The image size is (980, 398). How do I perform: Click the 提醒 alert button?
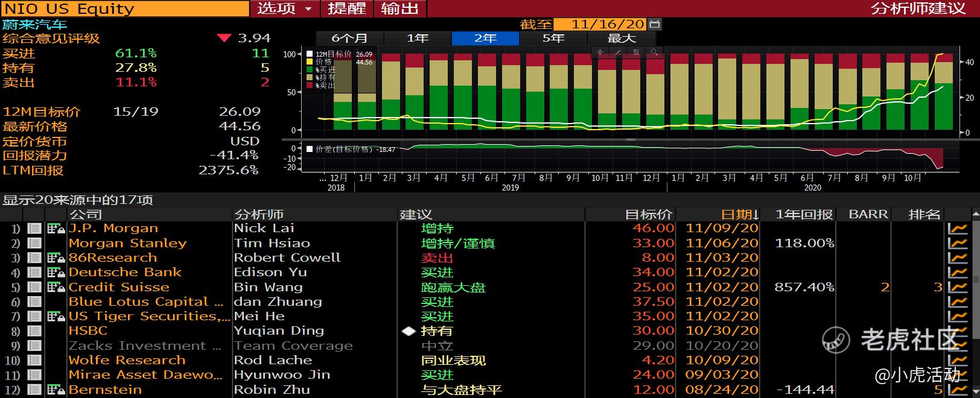pyautogui.click(x=347, y=8)
